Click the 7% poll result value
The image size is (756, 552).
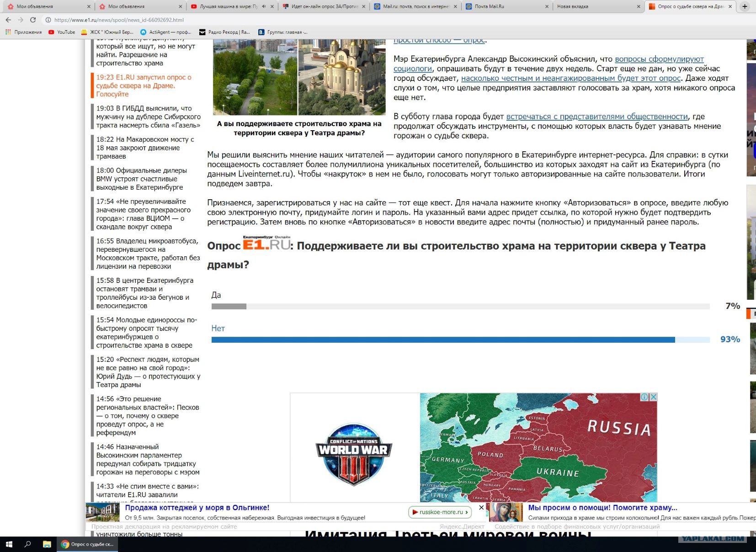click(x=733, y=306)
